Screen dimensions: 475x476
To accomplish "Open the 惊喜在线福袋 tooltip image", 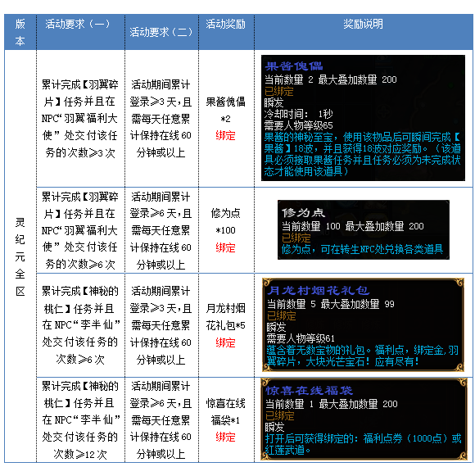I will 364,419.
